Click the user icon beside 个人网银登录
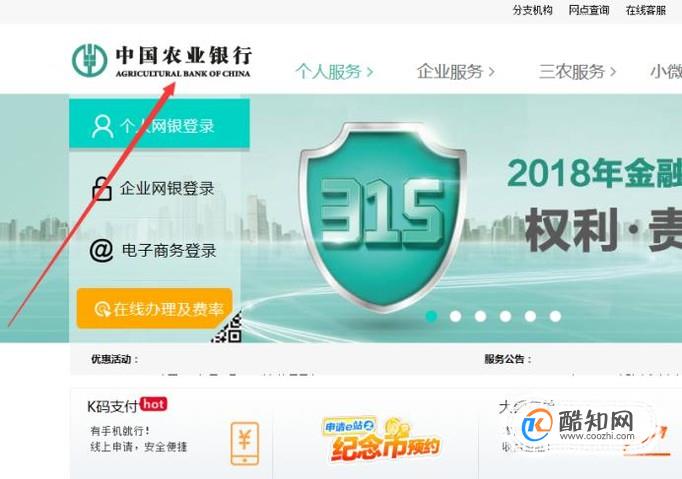Viewport: 682px width, 479px height. 102,126
